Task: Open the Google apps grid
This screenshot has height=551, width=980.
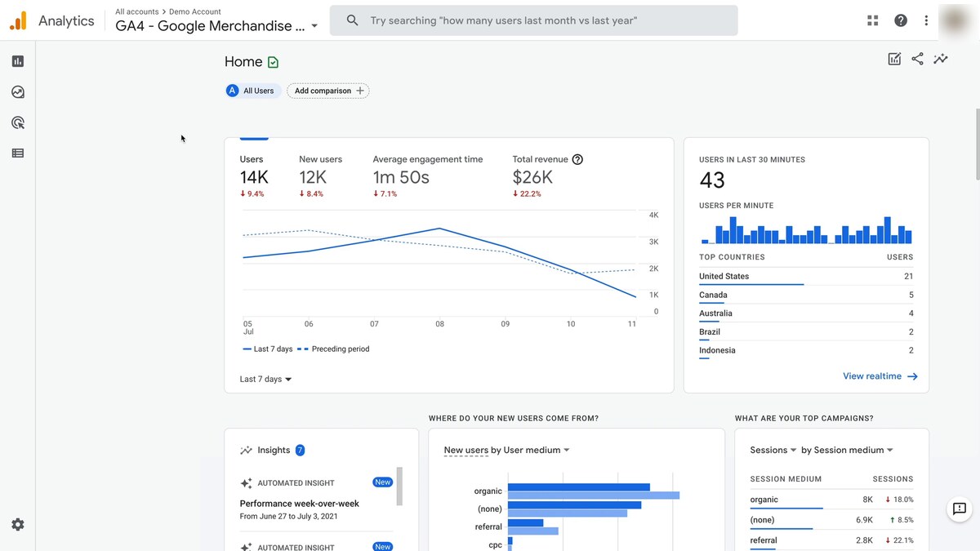Action: [873, 20]
